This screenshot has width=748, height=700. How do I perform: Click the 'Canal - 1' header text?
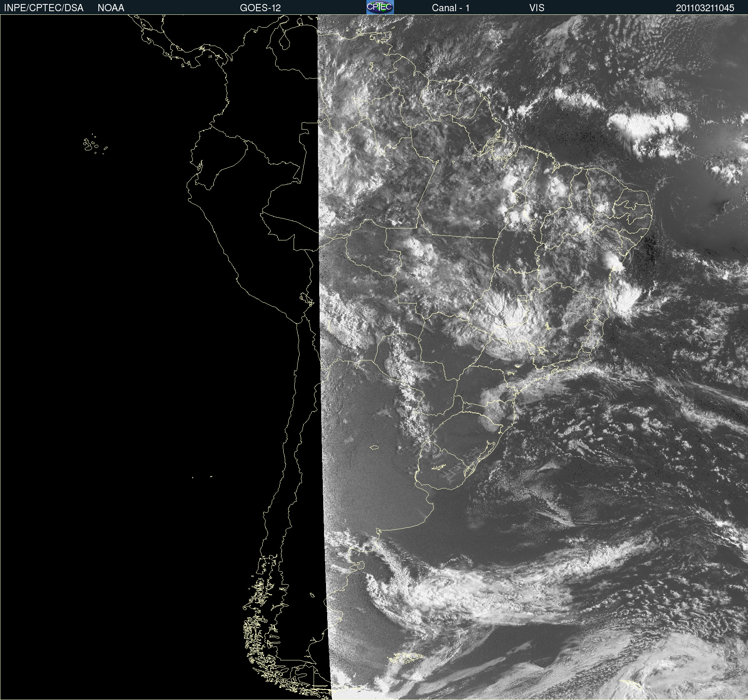pyautogui.click(x=451, y=8)
